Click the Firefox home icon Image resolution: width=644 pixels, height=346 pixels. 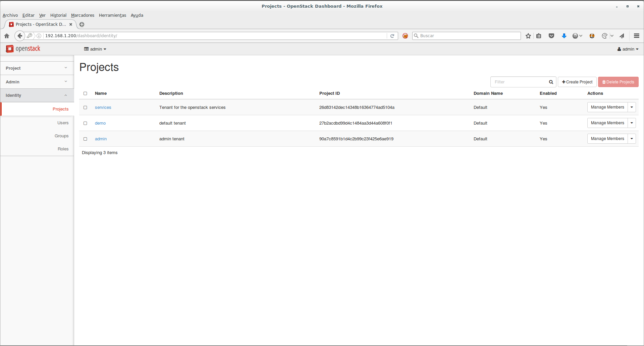7,36
